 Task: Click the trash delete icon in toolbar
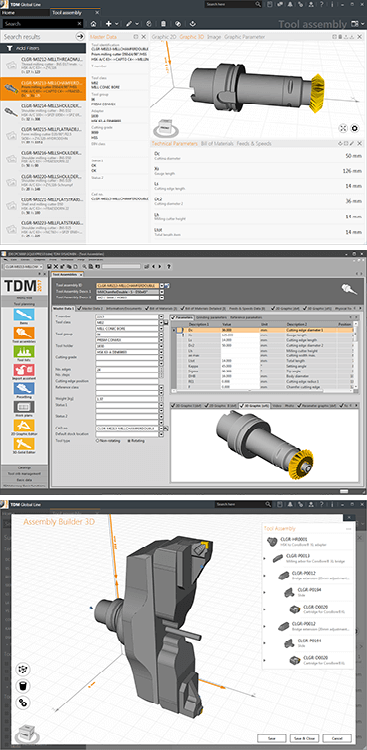(x=163, y=23)
